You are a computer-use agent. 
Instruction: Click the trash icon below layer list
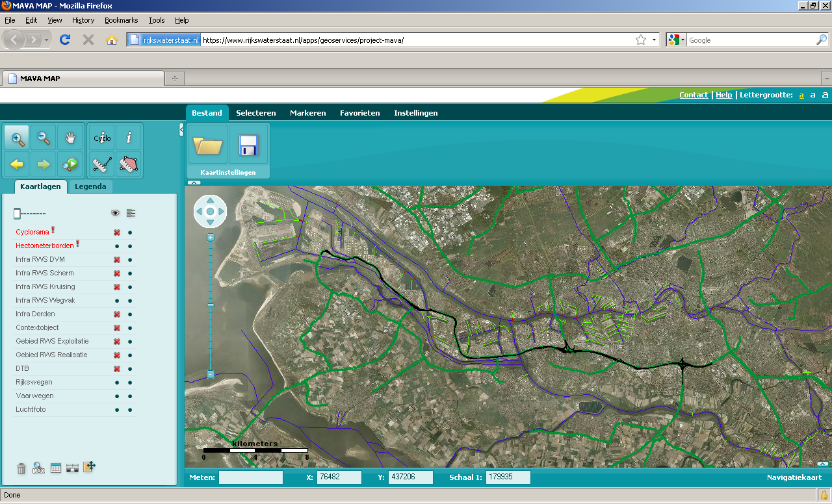[x=21, y=468]
